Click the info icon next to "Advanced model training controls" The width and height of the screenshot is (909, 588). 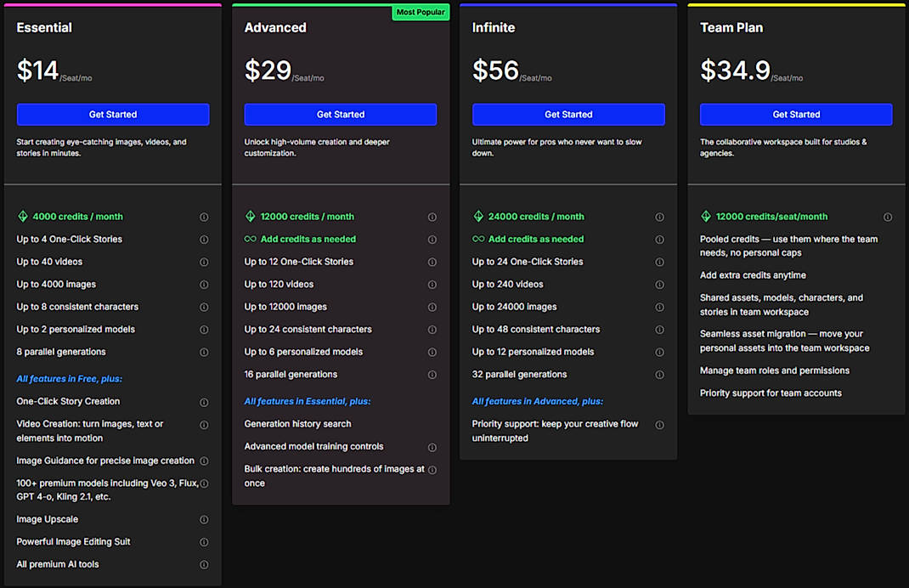[x=432, y=446]
